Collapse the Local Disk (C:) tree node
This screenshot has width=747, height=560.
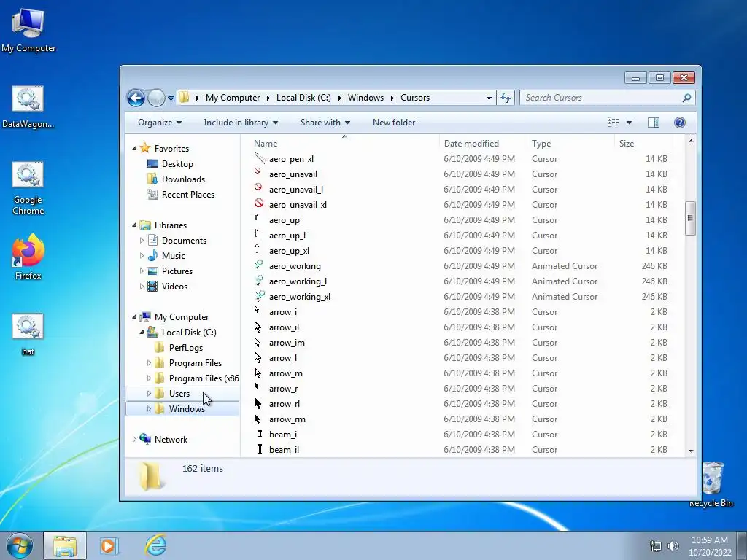142,332
